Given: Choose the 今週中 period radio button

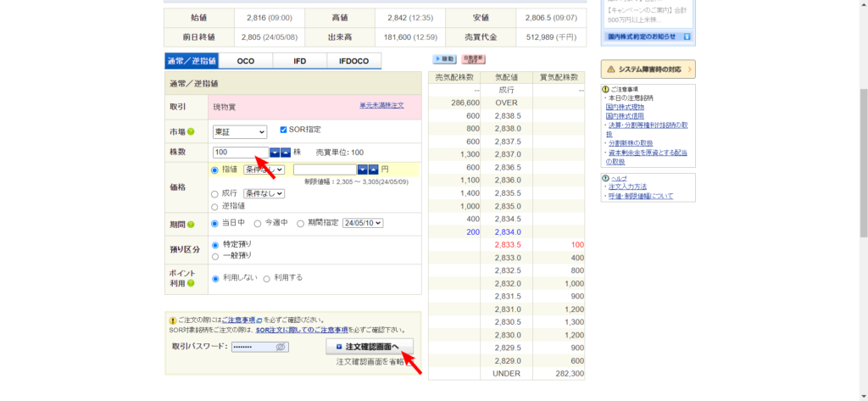Looking at the screenshot, I should pos(258,224).
